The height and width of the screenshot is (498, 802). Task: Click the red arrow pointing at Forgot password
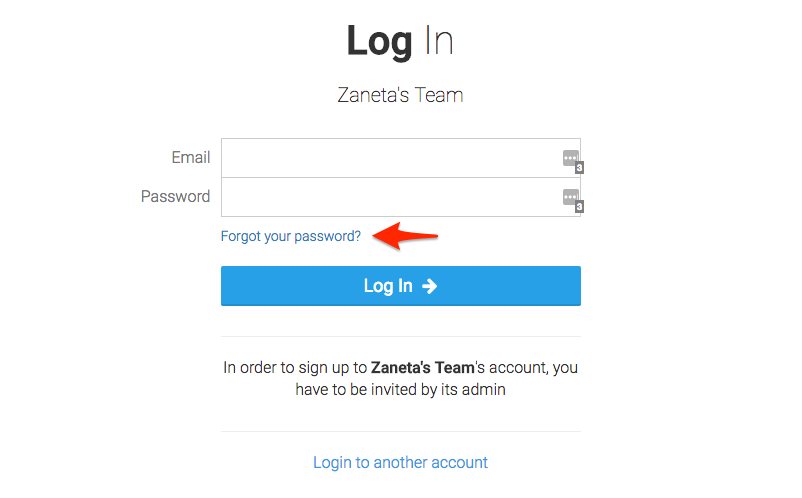coord(405,236)
